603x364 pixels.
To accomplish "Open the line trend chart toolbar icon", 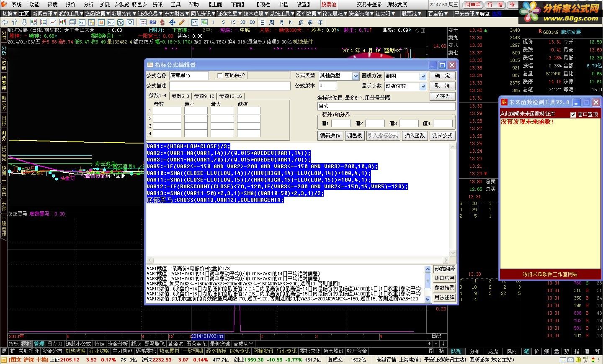I will [53, 22].
